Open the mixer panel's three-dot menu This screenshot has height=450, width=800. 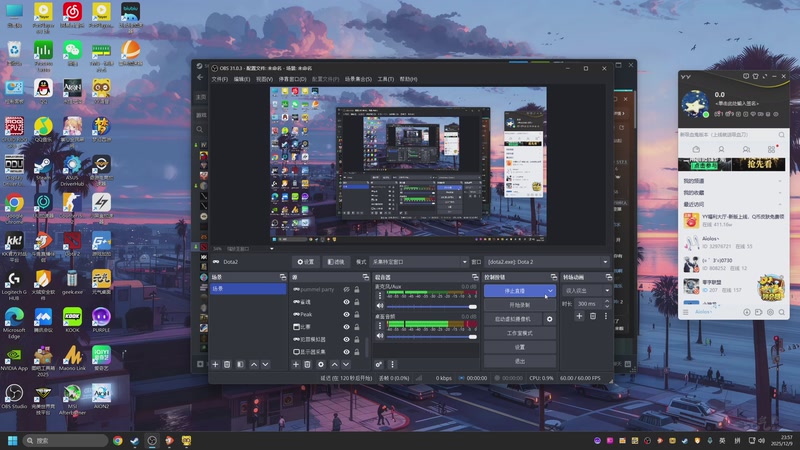coord(392,364)
